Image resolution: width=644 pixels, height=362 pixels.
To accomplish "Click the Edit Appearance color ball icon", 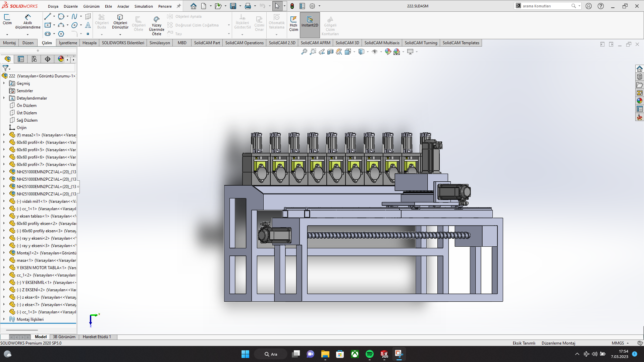I will [388, 52].
